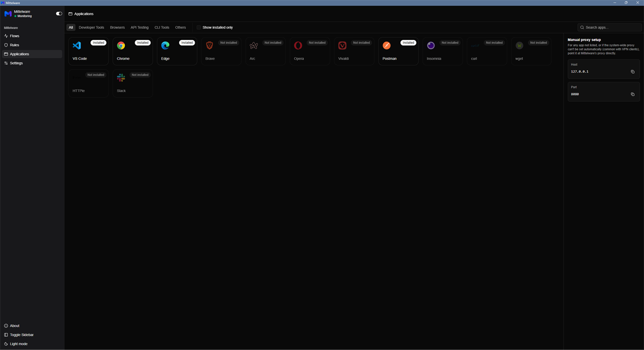Click the Installed badge on VS Code
Image resolution: width=644 pixels, height=350 pixels.
click(99, 43)
